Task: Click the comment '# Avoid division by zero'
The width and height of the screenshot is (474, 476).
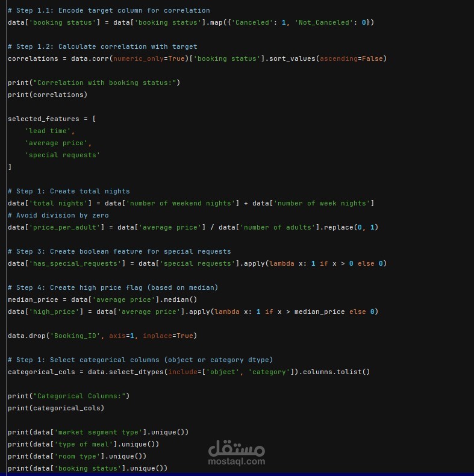Action: [x=58, y=215]
